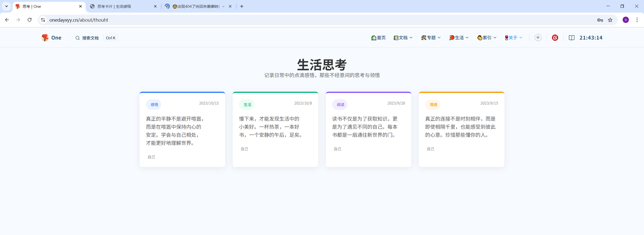Bookmark this page with star
This screenshot has width=644, height=235.
(x=610, y=20)
